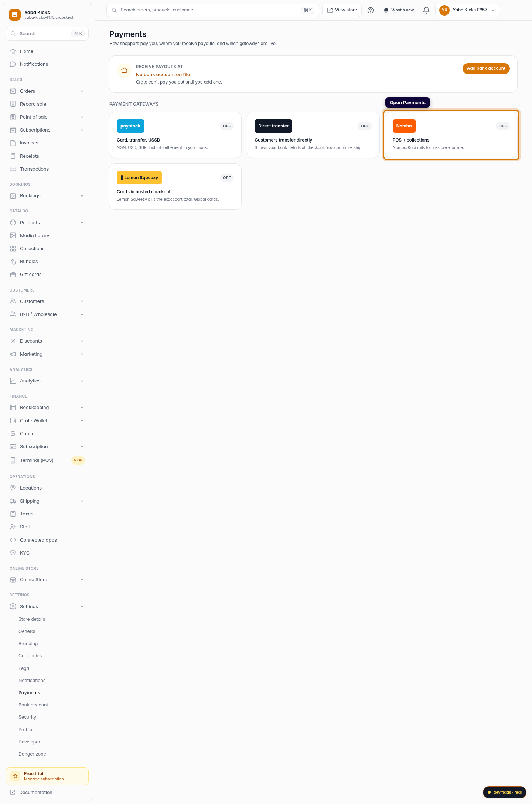
Task: Click the Gift cards icon
Action: click(x=13, y=275)
